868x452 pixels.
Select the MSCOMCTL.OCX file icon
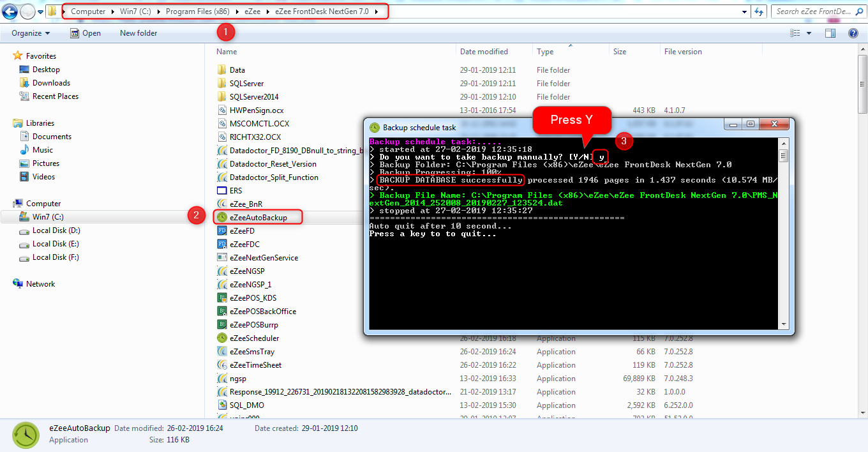point(222,124)
